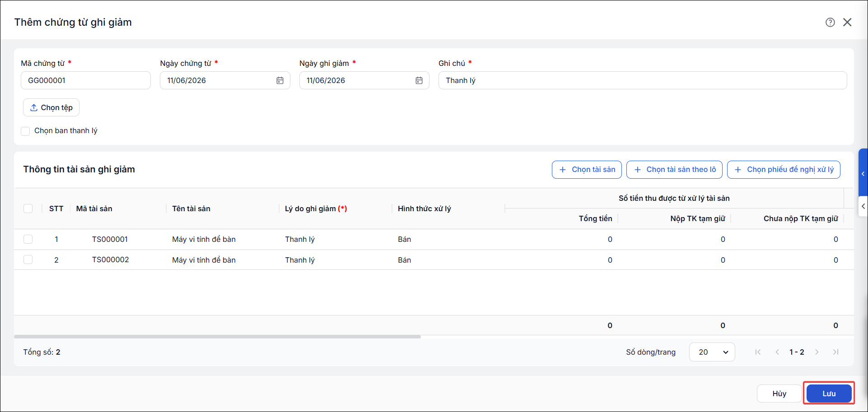868x412 pixels.
Task: Go to previous page pagination arrow
Action: (777, 352)
